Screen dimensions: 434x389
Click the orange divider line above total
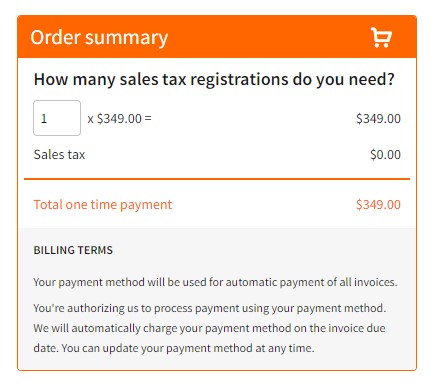pyautogui.click(x=217, y=179)
